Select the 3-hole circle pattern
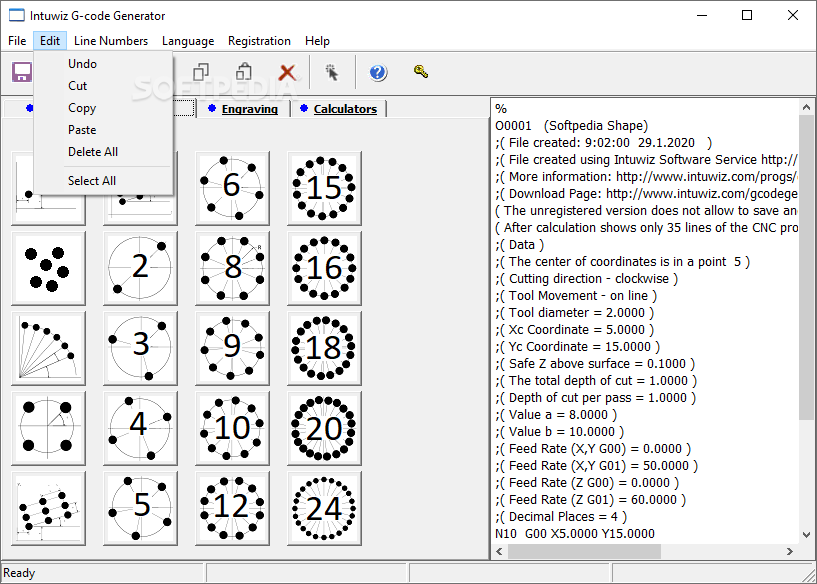The image size is (817, 584). [x=140, y=348]
